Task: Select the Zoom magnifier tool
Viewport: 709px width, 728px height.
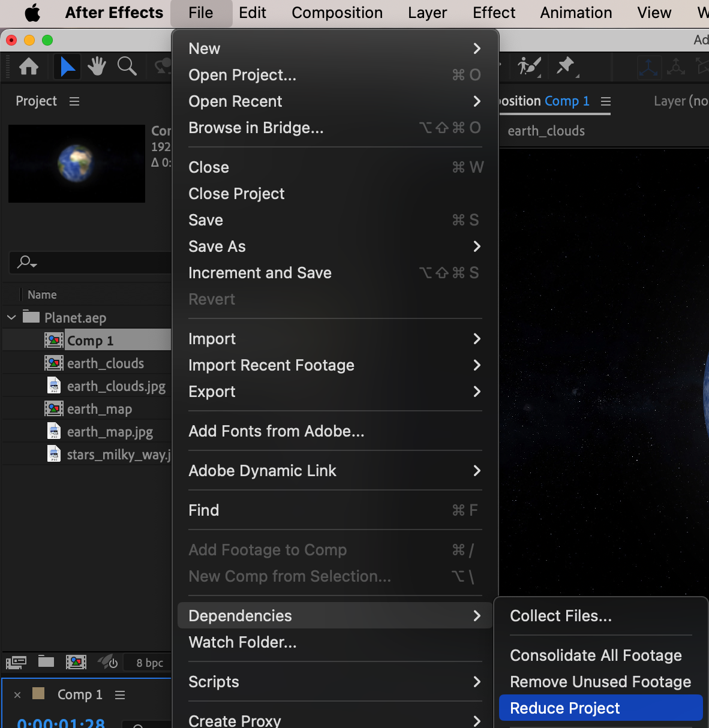Action: pyautogui.click(x=127, y=66)
